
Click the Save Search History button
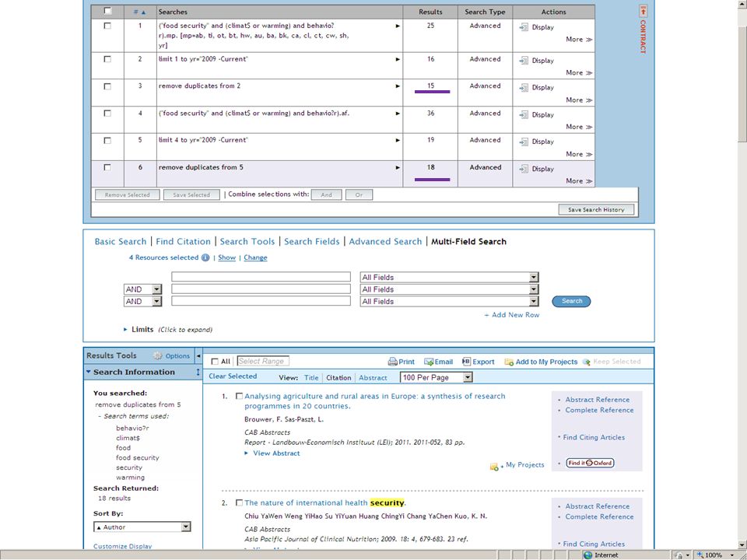[596, 209]
